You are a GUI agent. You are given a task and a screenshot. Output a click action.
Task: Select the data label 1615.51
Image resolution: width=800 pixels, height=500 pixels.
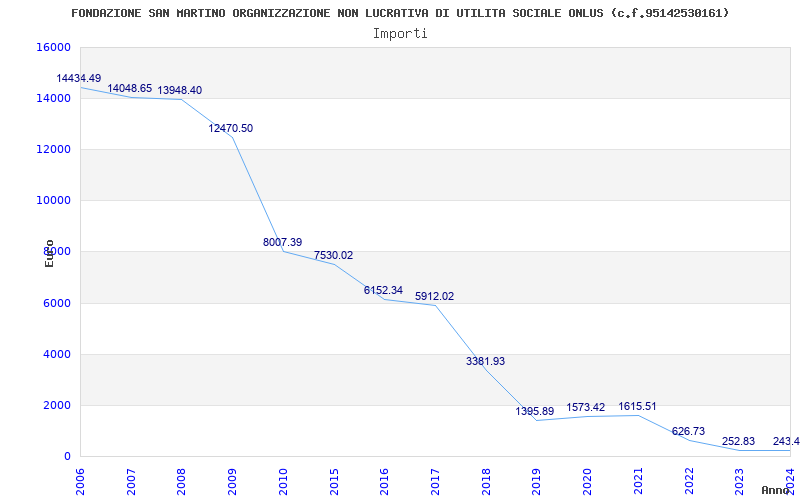click(x=637, y=407)
